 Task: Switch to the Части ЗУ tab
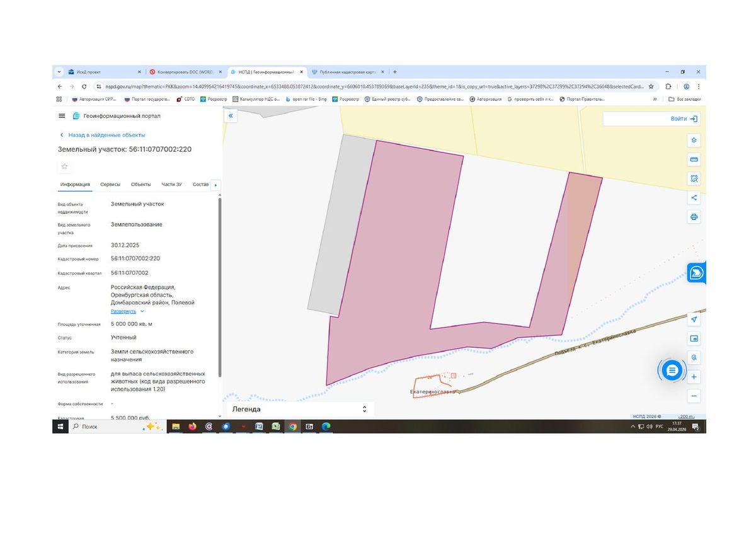click(x=171, y=184)
